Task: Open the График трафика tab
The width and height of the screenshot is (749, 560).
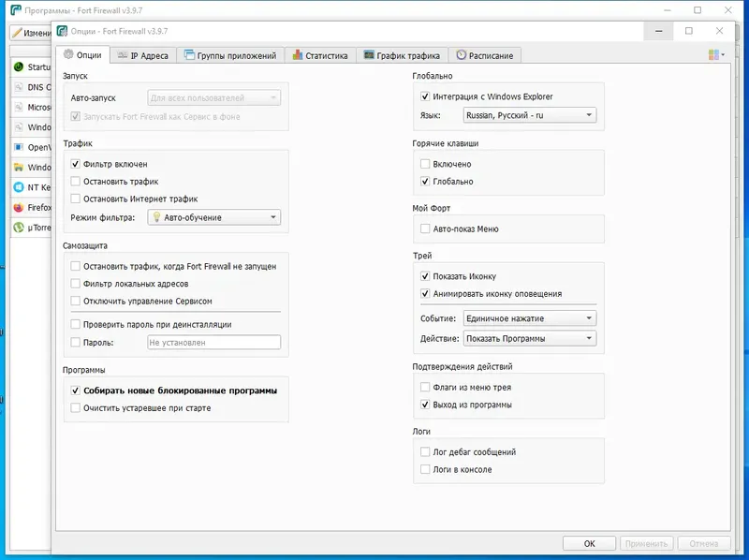Action: 403,55
